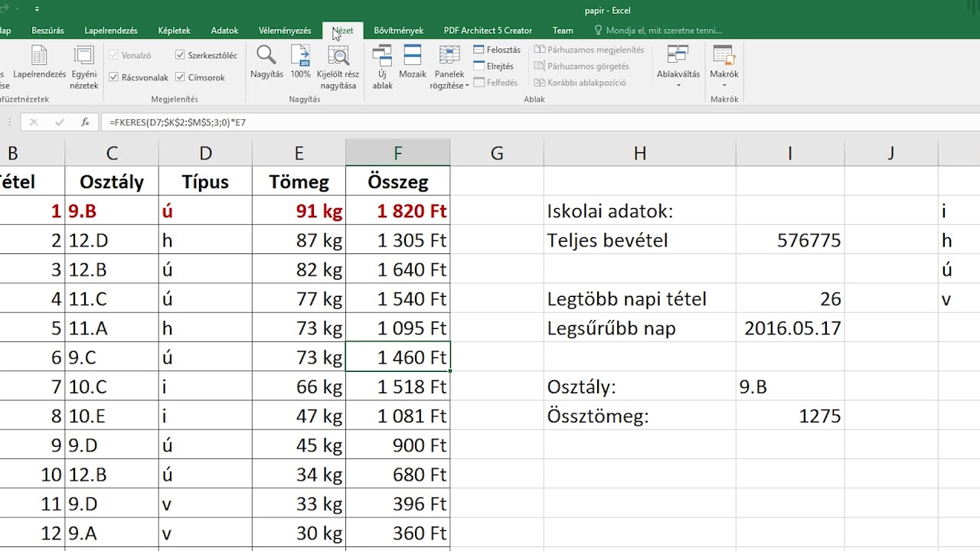This screenshot has height=551, width=980.
Task: Click the Legsűrűbb nap label
Action: click(x=640, y=328)
